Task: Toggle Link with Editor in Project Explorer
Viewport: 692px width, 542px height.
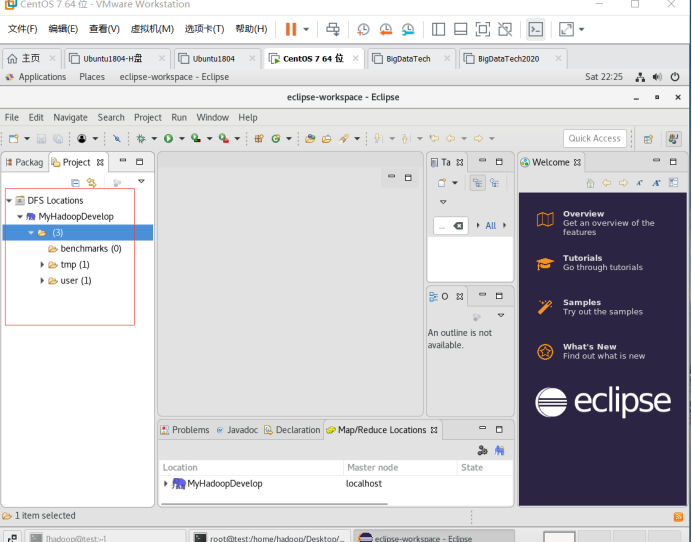Action: click(91, 182)
